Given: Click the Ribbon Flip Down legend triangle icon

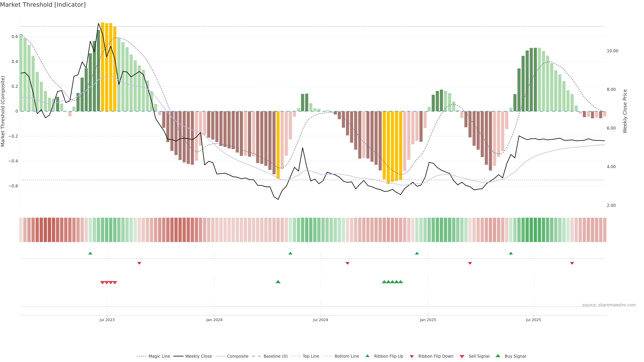Looking at the screenshot, I should pyautogui.click(x=412, y=356).
